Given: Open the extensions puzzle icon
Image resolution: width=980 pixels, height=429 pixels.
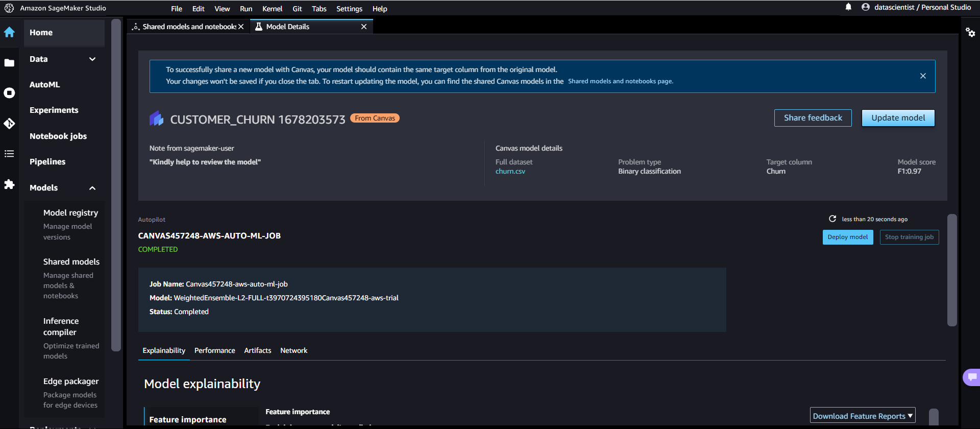Looking at the screenshot, I should tap(9, 184).
